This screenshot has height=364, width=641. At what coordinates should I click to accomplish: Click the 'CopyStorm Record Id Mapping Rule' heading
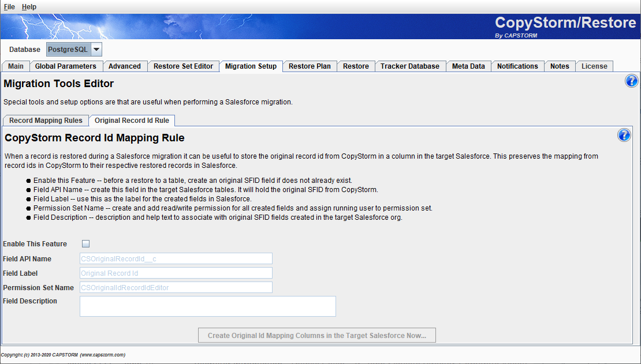95,138
